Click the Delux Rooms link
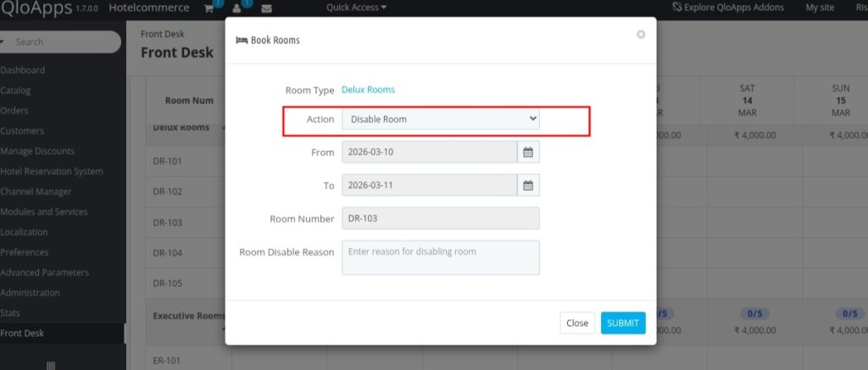Viewport: 868px width, 370px height. pyautogui.click(x=368, y=89)
